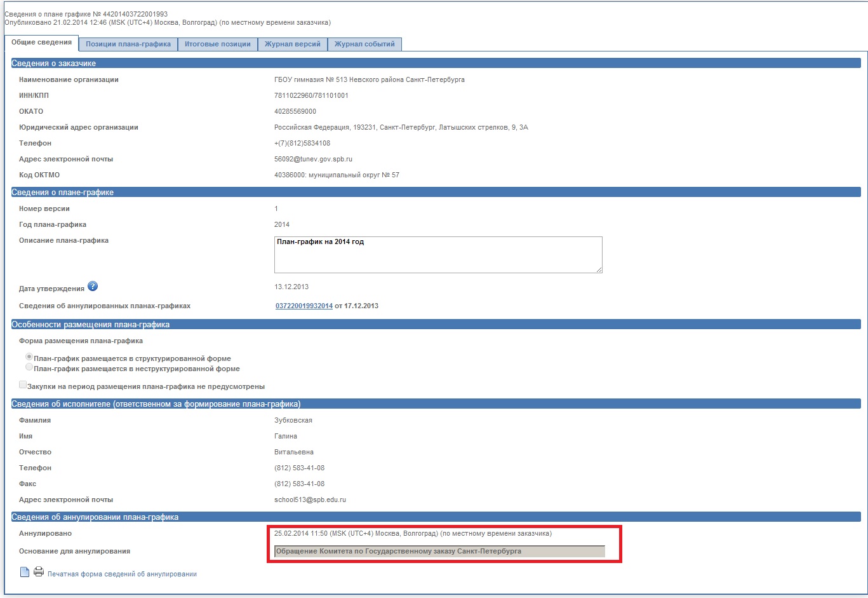Click section header Сведения о плане-графике
This screenshot has width=868, height=598.
coord(436,192)
